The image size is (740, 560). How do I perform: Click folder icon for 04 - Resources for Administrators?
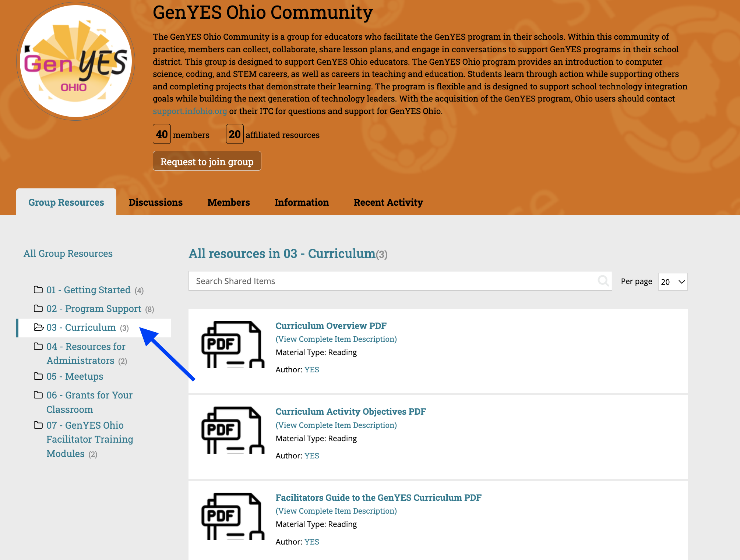pyautogui.click(x=38, y=346)
